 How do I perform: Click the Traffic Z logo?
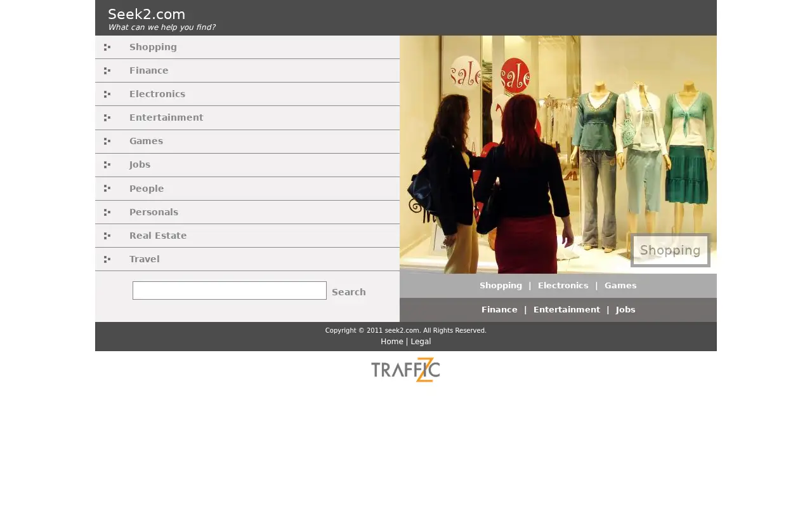405,370
